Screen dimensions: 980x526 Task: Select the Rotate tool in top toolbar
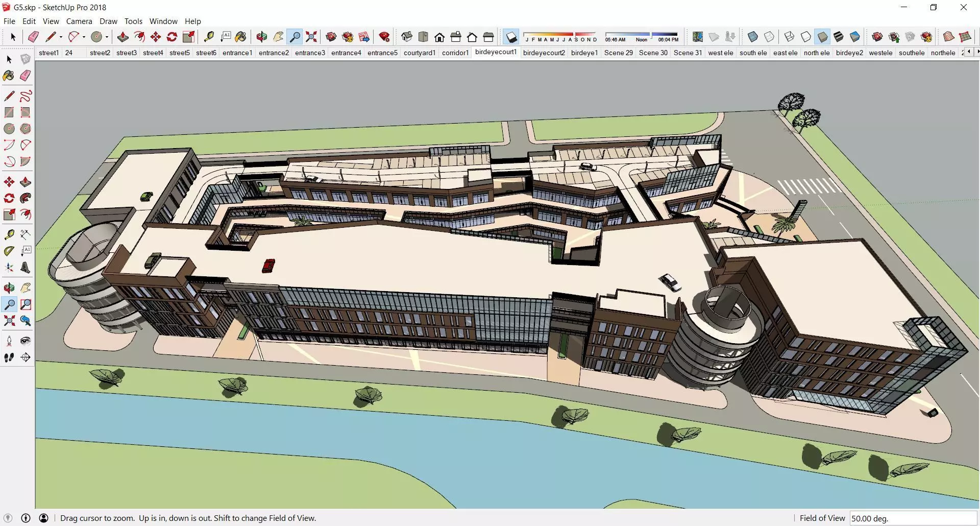pyautogui.click(x=172, y=37)
